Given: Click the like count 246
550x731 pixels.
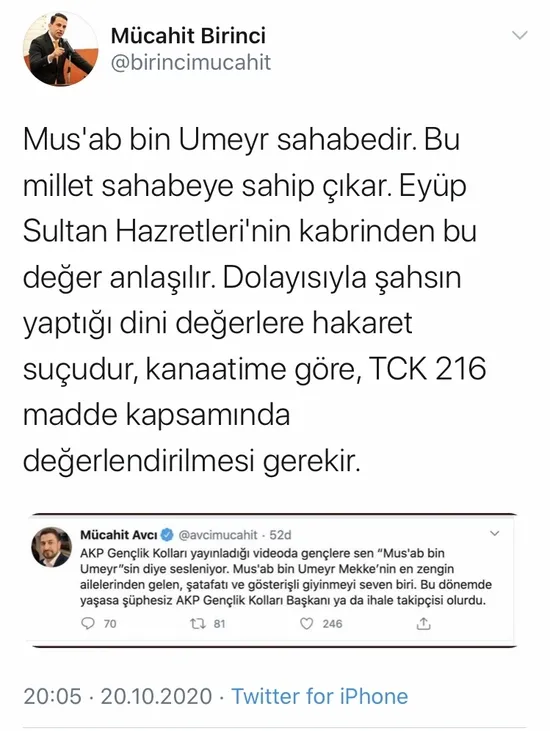Looking at the screenshot, I should (332, 624).
